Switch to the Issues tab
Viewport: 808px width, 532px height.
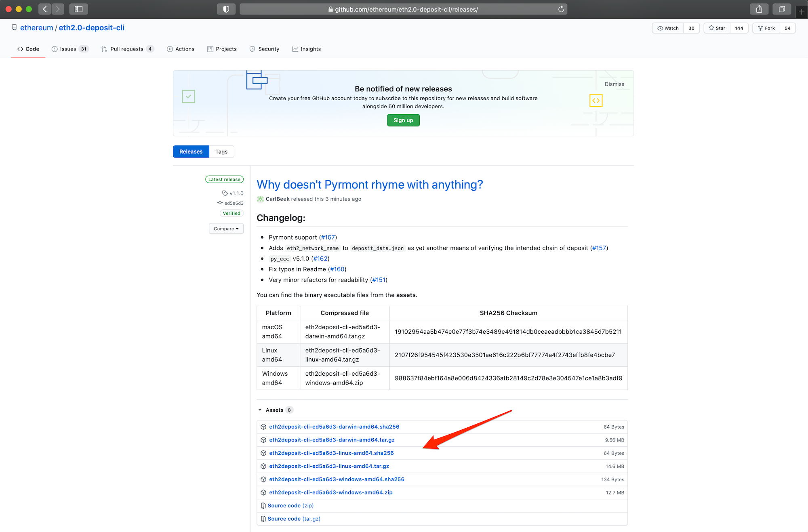pyautogui.click(x=70, y=49)
